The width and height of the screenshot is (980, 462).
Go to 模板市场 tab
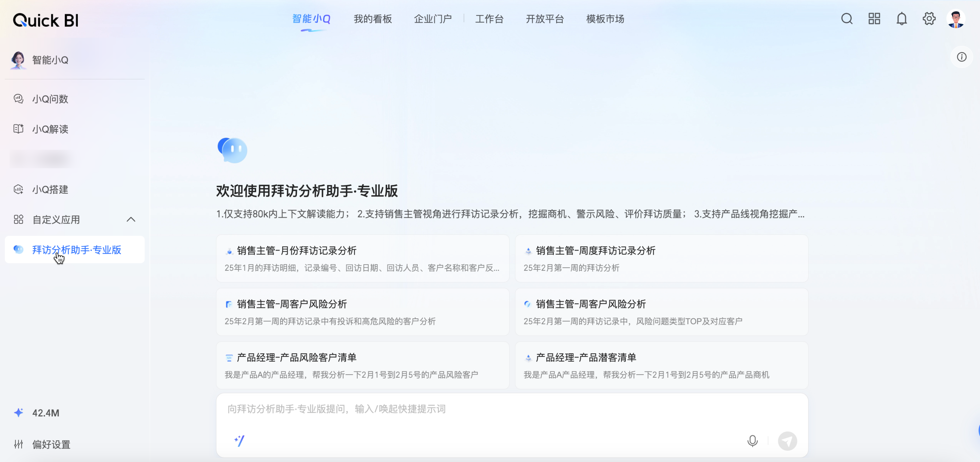click(605, 19)
